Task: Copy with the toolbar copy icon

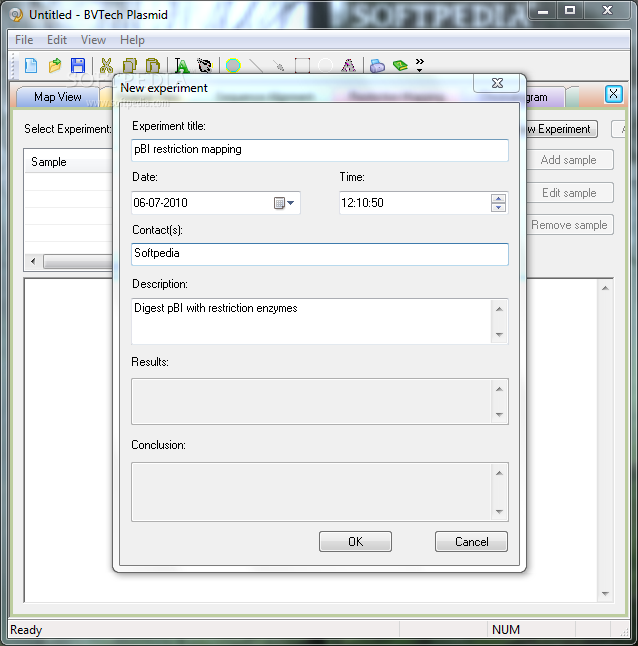Action: tap(130, 66)
